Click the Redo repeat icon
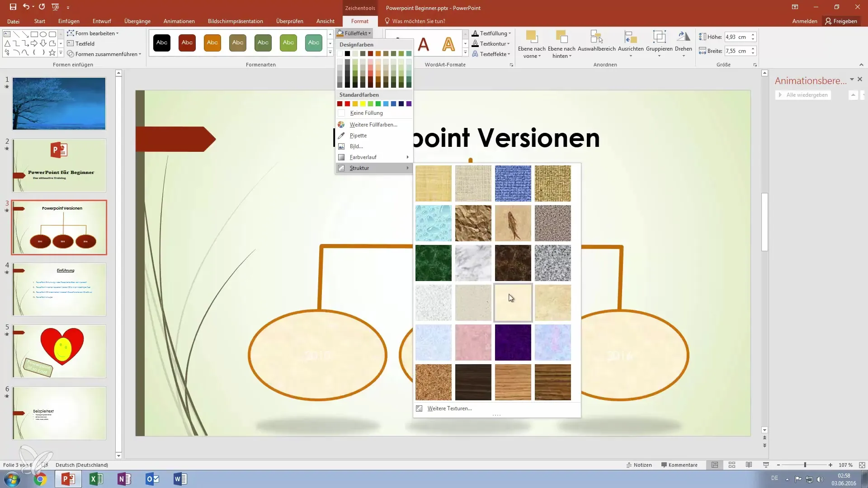Image resolution: width=868 pixels, height=488 pixels. click(42, 7)
